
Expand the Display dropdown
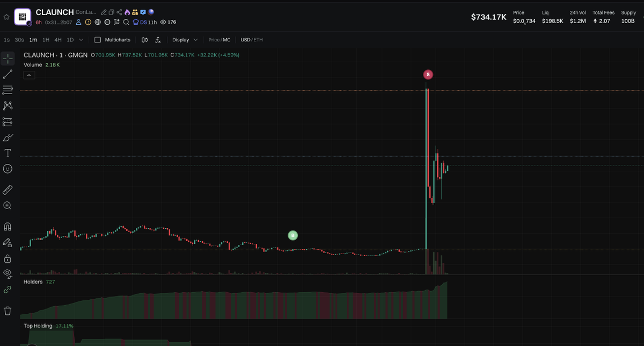185,40
